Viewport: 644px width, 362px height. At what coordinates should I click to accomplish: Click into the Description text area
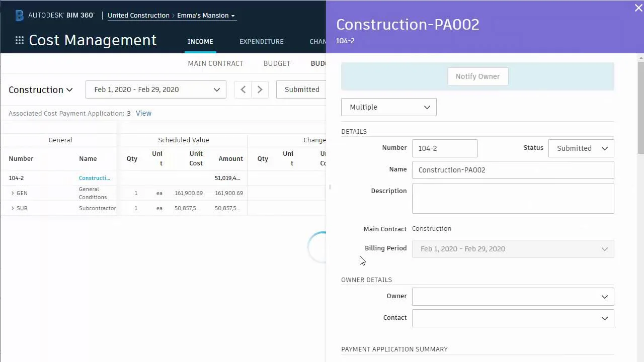[x=513, y=198]
